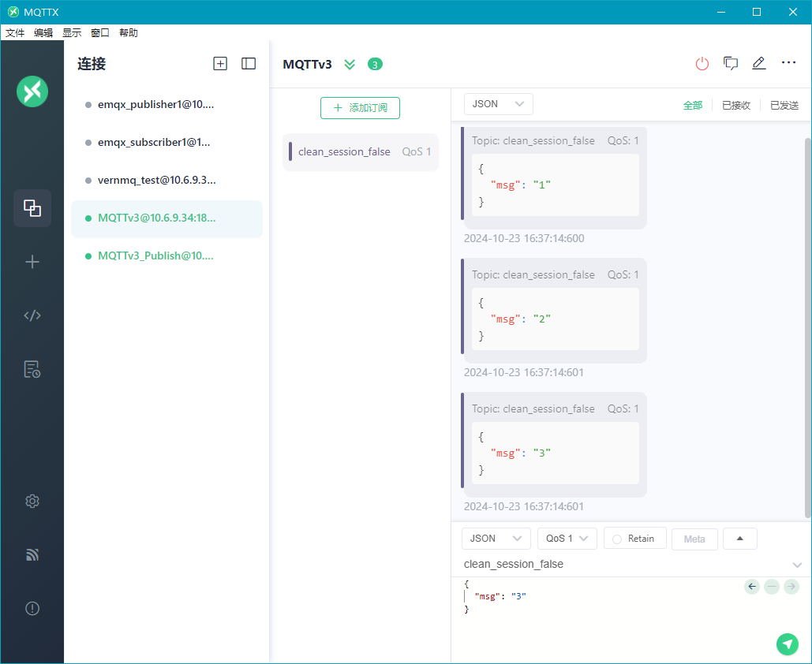This screenshot has width=812, height=664.
Task: Click the message with msg "1"
Action: click(555, 177)
